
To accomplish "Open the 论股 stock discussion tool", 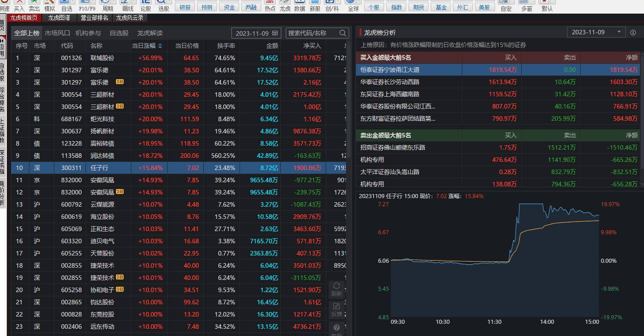I will 146,6.
